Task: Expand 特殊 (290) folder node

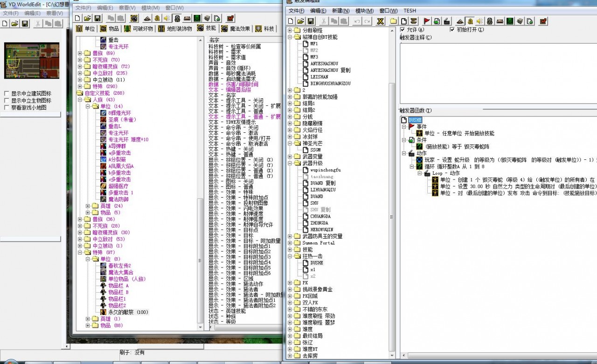Action: (80, 86)
